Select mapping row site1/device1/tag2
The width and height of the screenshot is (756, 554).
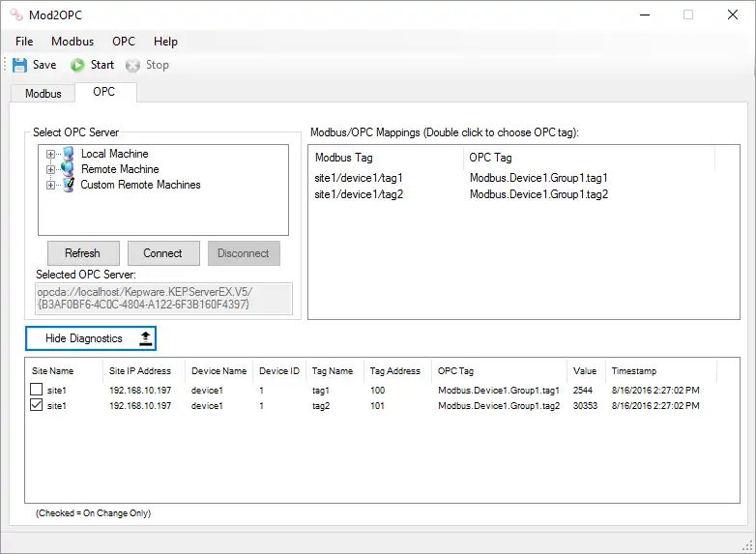coord(359,194)
